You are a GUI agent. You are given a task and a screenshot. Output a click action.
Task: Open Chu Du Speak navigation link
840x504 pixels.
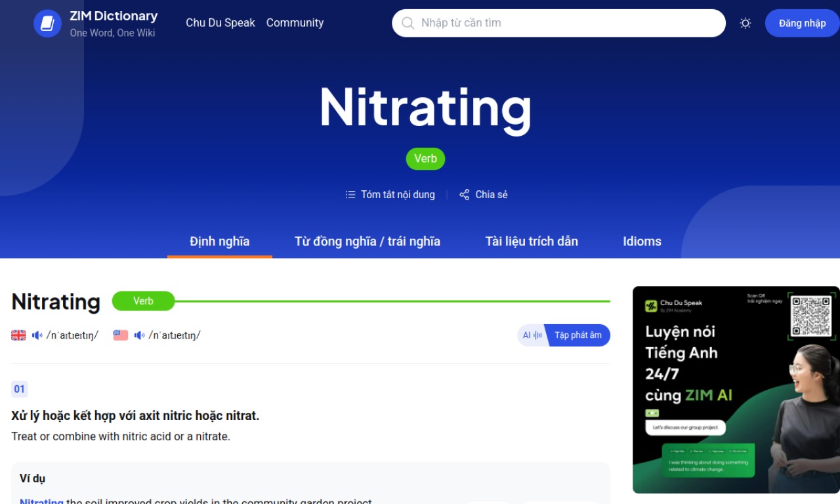220,22
